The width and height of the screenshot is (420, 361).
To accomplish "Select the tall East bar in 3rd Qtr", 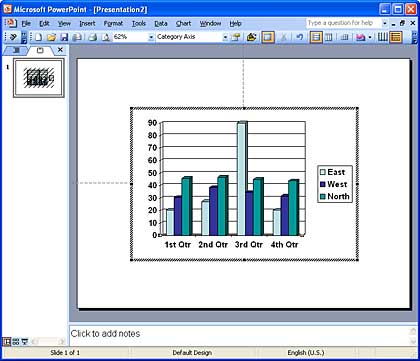I will 242,178.
